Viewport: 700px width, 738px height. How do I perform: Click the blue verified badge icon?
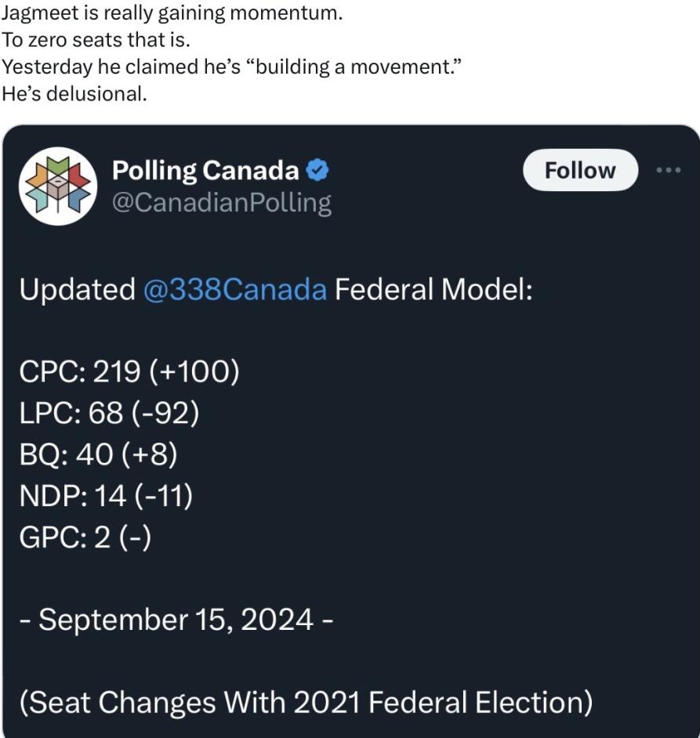(317, 169)
